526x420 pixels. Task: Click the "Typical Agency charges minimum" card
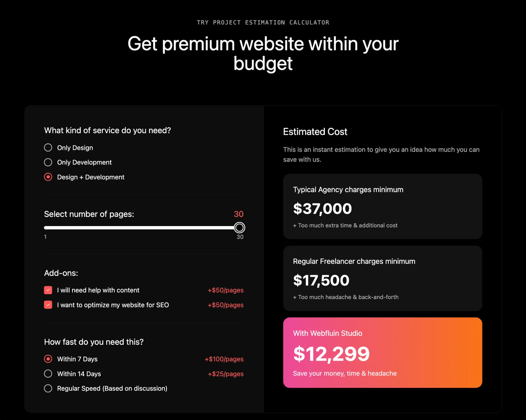(382, 206)
